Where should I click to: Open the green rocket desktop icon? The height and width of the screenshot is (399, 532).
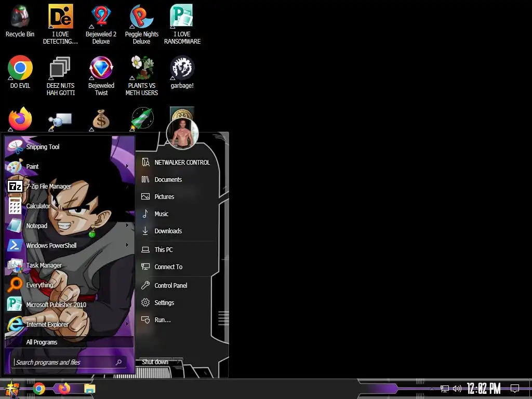tap(142, 119)
